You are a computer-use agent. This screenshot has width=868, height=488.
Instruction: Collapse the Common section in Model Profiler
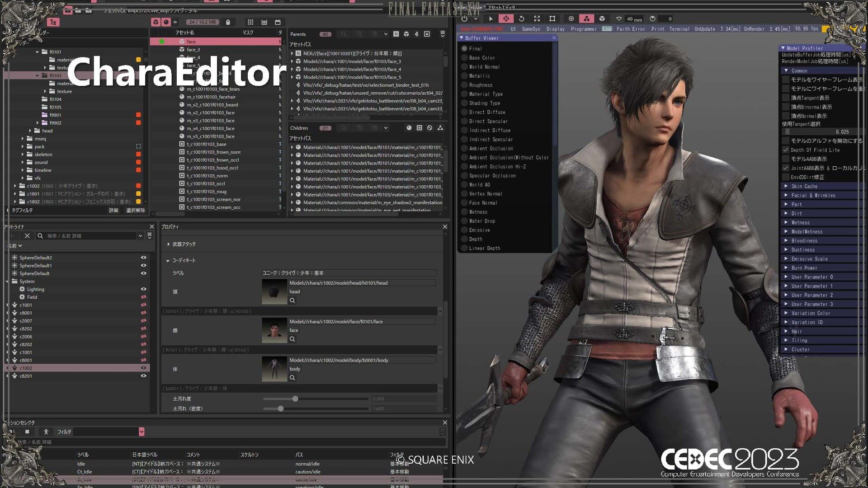click(x=786, y=70)
